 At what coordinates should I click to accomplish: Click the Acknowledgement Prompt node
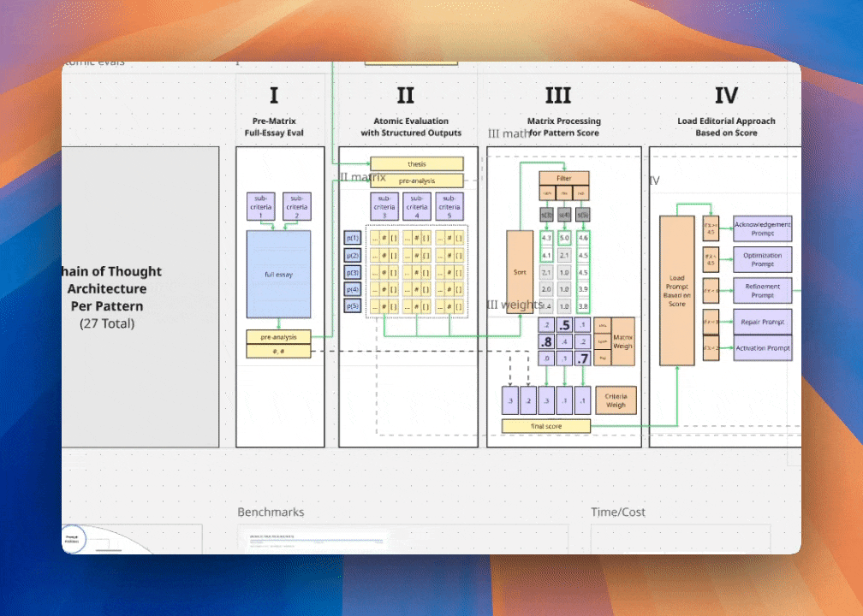tap(762, 229)
